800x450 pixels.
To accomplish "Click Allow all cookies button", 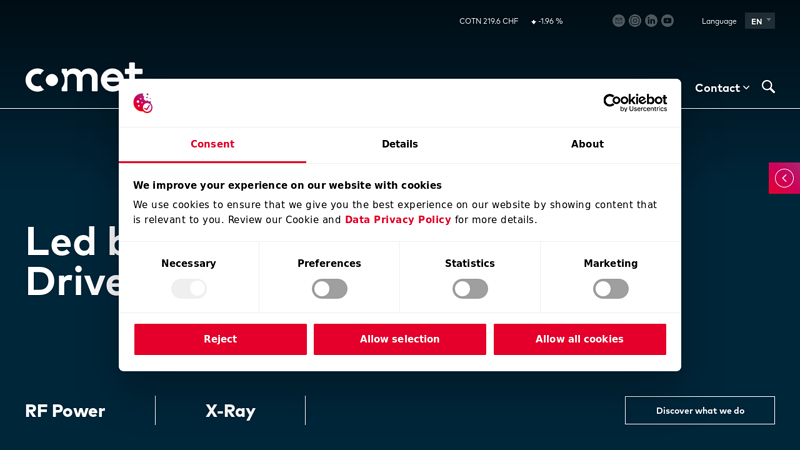I will pos(580,339).
